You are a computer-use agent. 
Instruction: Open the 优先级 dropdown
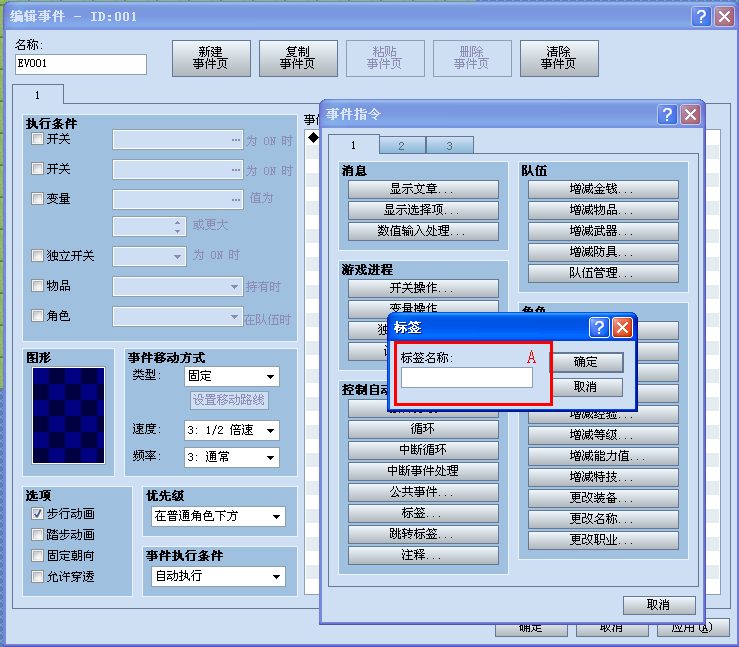tap(218, 516)
